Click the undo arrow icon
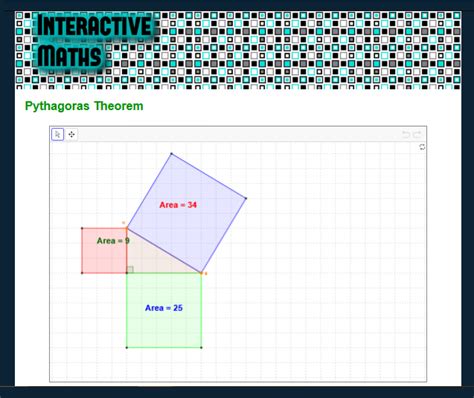Image resolution: width=474 pixels, height=398 pixels. (406, 135)
